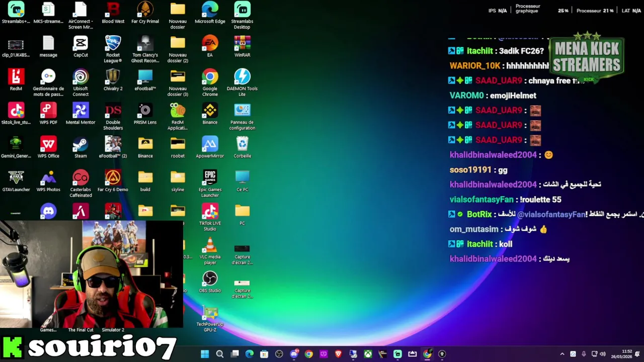644x362 pixels.
Task: Select the WinRAR desktop icon
Action: tap(242, 47)
